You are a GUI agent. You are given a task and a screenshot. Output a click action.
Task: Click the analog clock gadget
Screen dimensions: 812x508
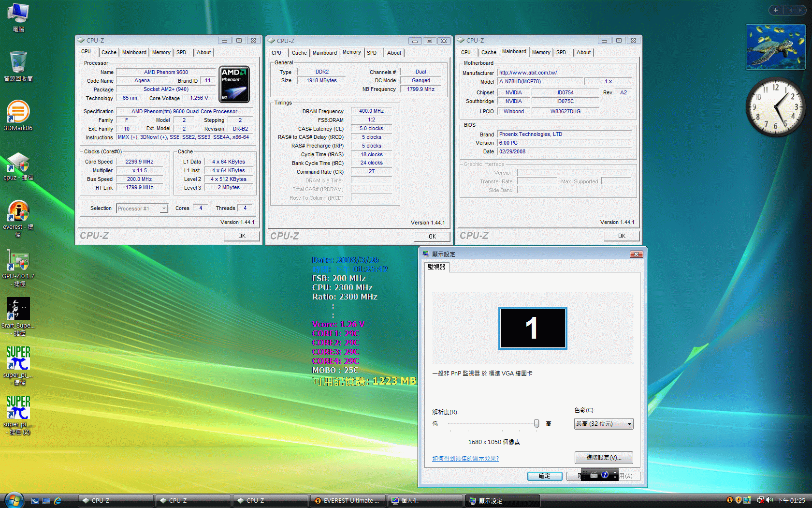(775, 107)
